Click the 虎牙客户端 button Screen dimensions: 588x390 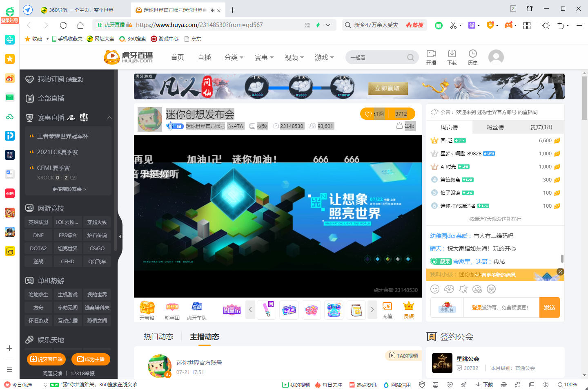point(46,359)
